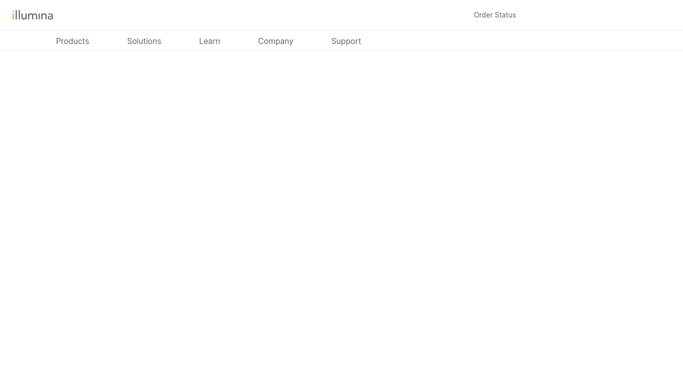Select Learn in the navigation bar

210,41
